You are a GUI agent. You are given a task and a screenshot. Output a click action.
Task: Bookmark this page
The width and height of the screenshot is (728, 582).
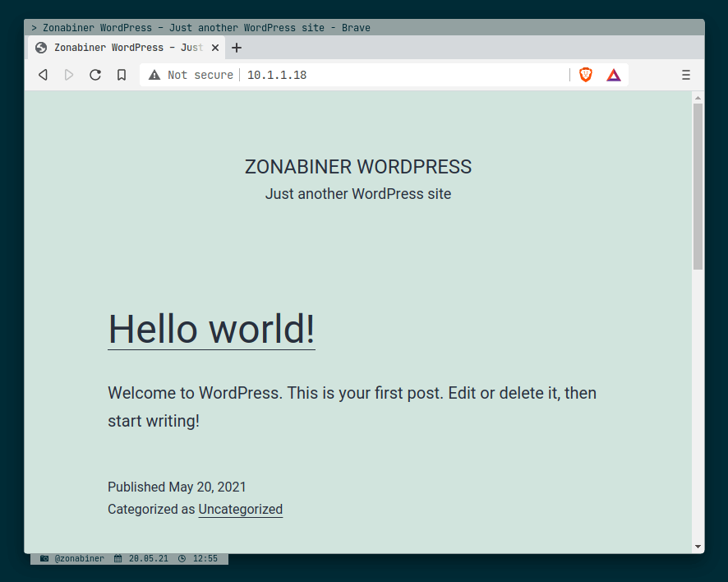point(122,75)
